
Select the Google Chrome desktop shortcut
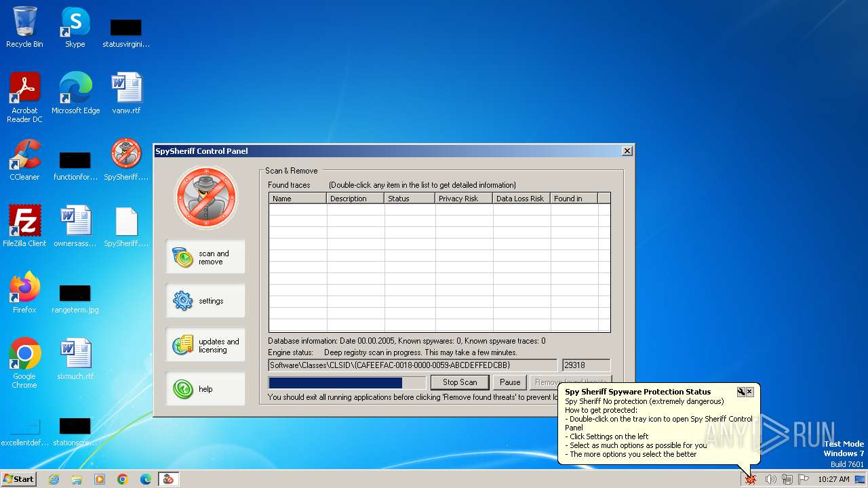tap(24, 363)
